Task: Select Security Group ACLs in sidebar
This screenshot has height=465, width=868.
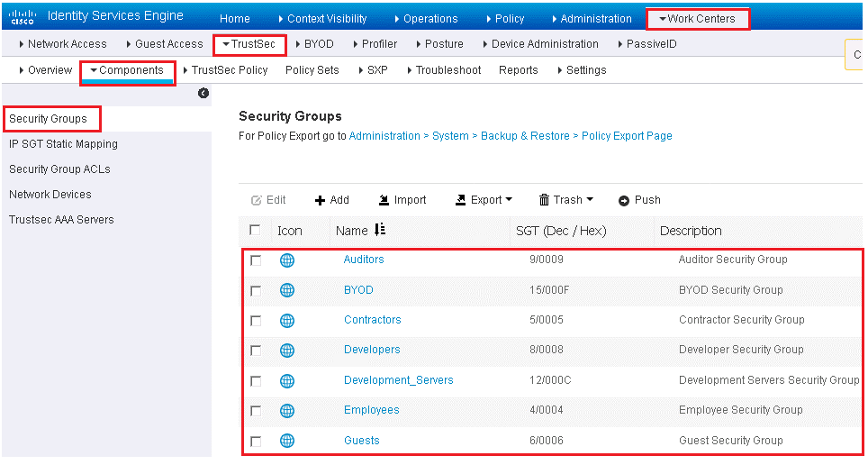Action: [59, 169]
